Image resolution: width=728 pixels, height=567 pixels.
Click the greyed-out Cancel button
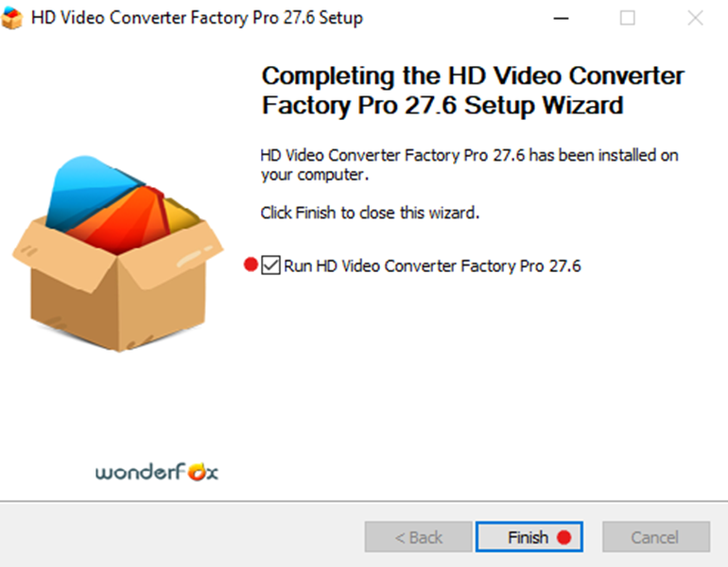656,537
